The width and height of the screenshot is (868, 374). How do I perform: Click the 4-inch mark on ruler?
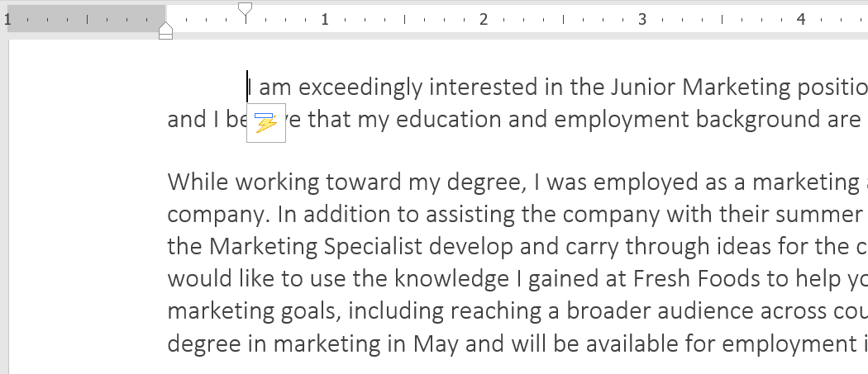(800, 18)
